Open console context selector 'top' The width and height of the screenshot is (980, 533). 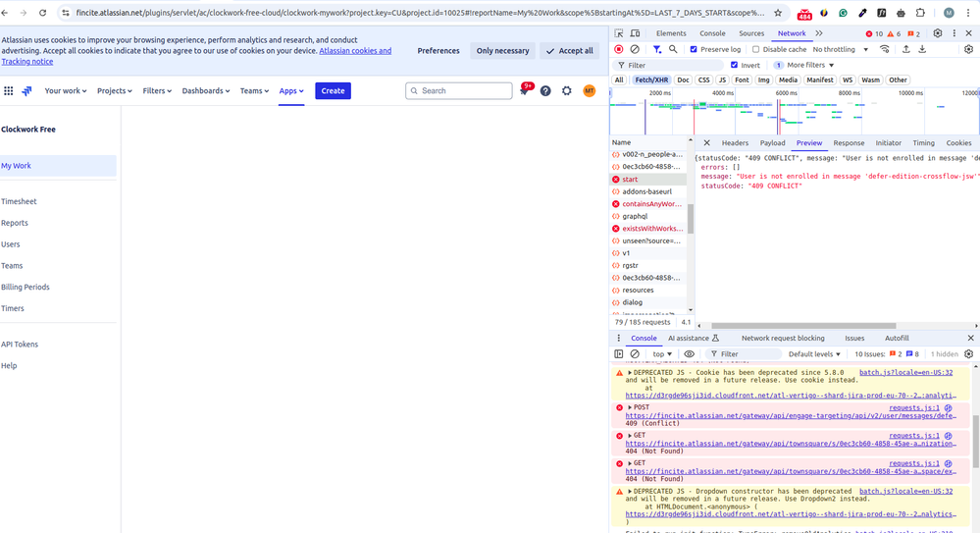click(662, 354)
